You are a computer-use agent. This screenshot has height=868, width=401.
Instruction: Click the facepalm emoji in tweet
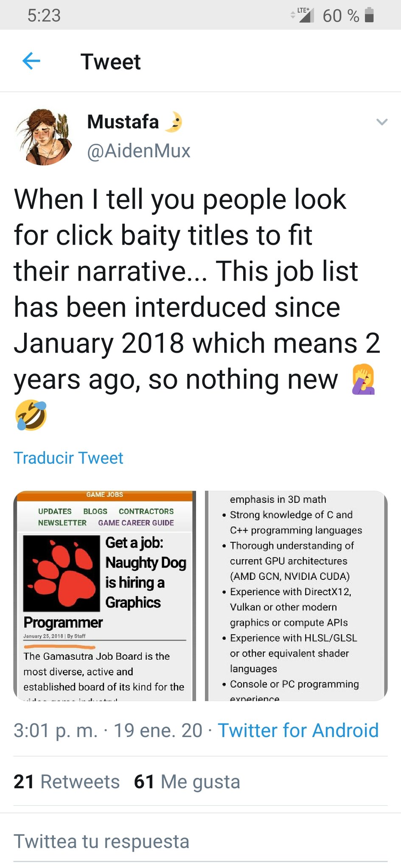[363, 379]
